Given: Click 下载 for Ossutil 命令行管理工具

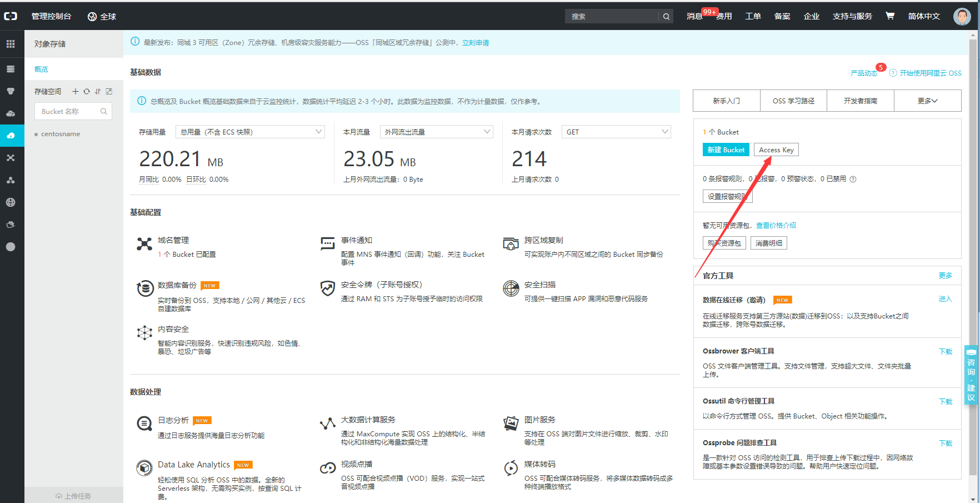Looking at the screenshot, I should click(946, 401).
